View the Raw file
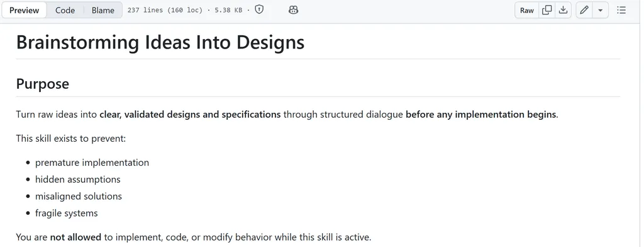The image size is (644, 247). pos(526,10)
